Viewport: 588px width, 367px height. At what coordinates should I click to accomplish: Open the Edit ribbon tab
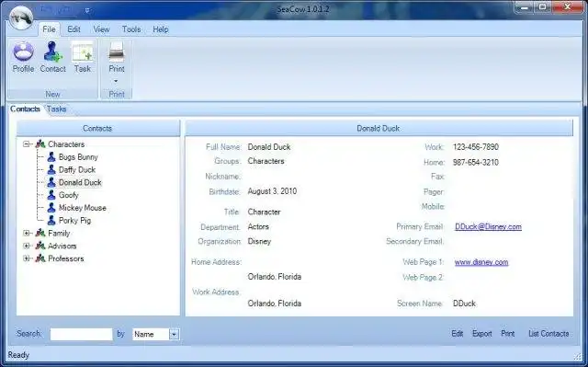73,29
